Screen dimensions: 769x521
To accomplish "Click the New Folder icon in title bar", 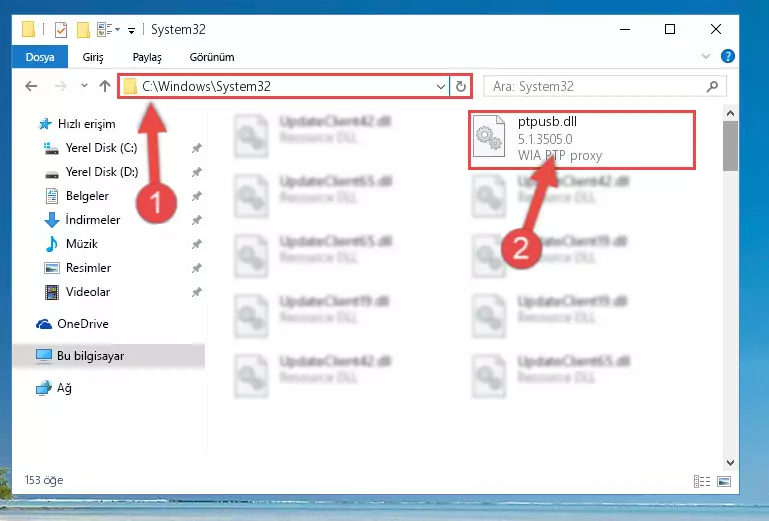I will 83,30.
